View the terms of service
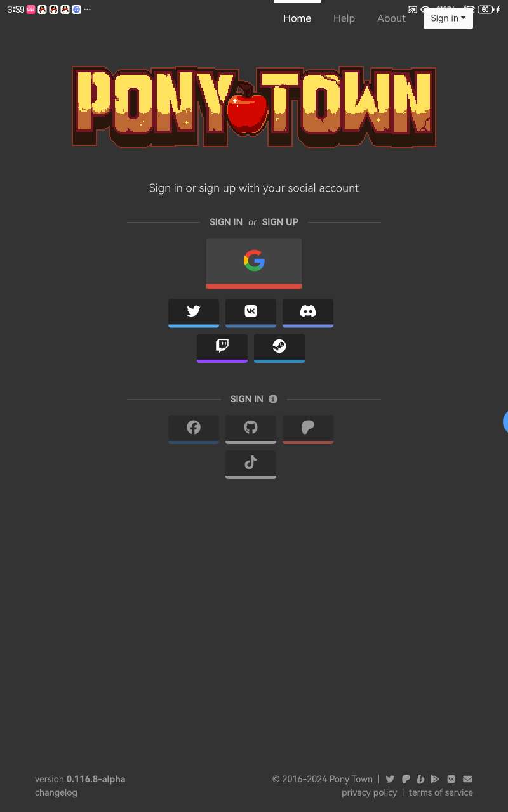The height and width of the screenshot is (812, 508). click(441, 792)
